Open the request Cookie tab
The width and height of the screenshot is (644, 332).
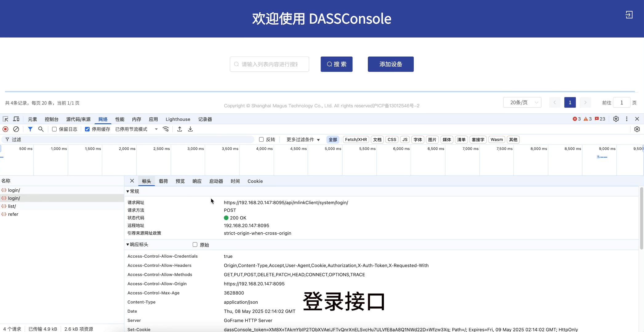255,181
